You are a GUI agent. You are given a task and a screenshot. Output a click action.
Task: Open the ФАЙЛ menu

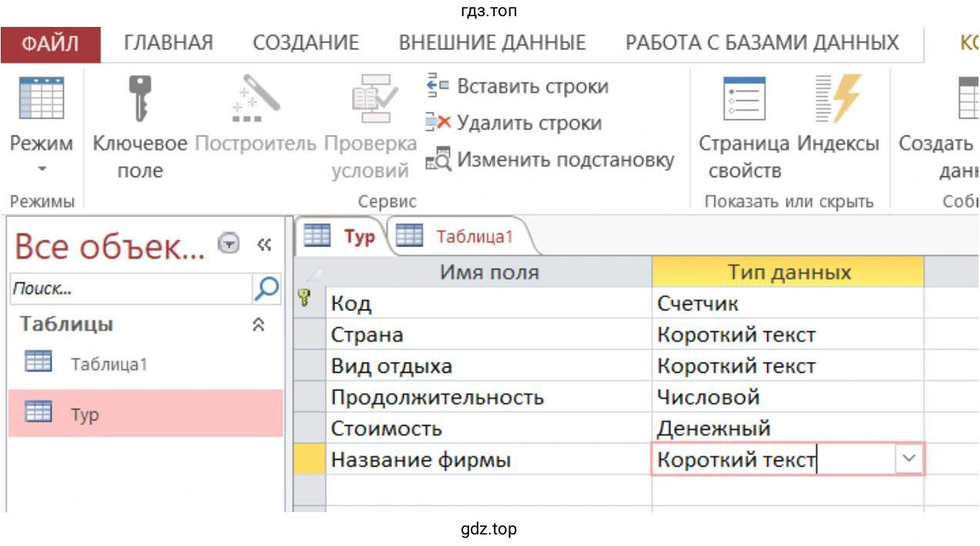point(51,44)
